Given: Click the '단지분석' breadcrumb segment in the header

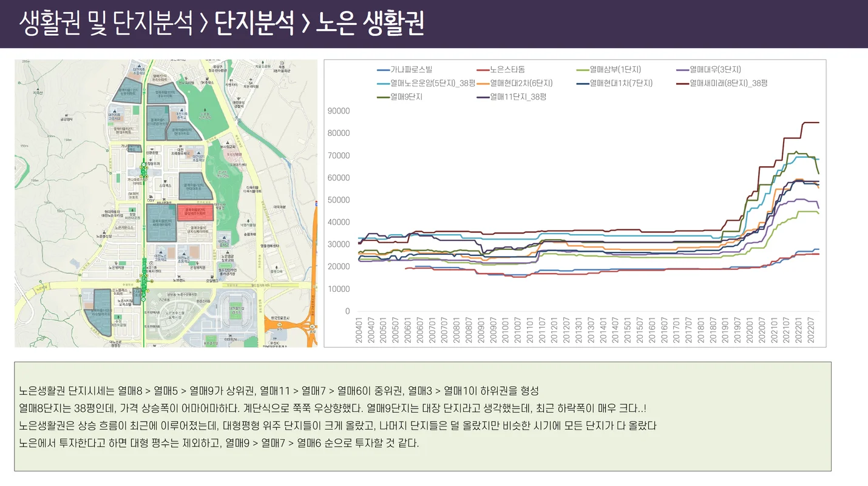Looking at the screenshot, I should tap(254, 24).
